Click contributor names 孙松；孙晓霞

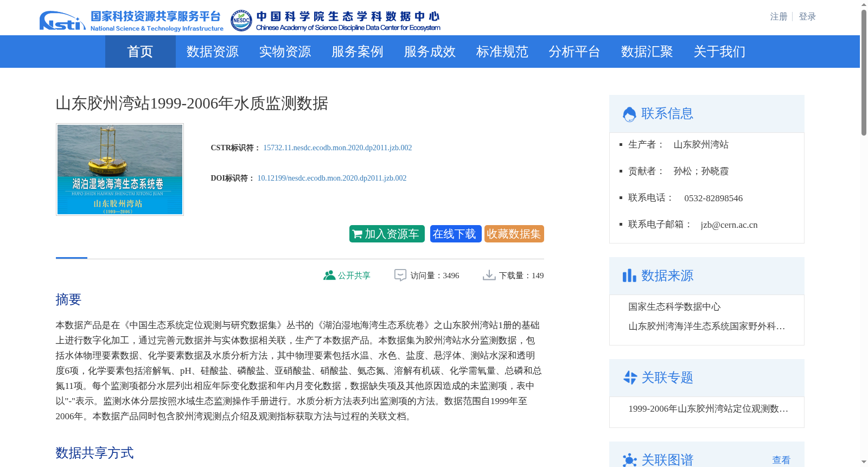point(701,171)
